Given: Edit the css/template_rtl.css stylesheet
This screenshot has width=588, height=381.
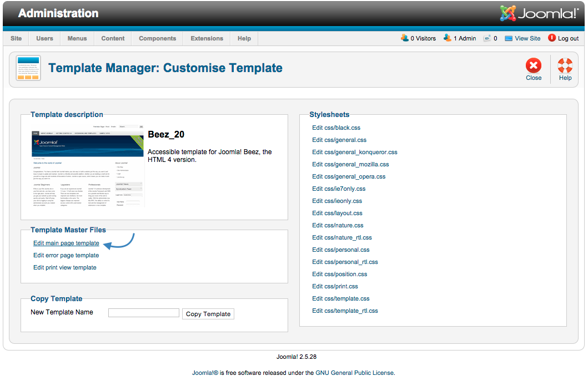Looking at the screenshot, I should point(345,311).
